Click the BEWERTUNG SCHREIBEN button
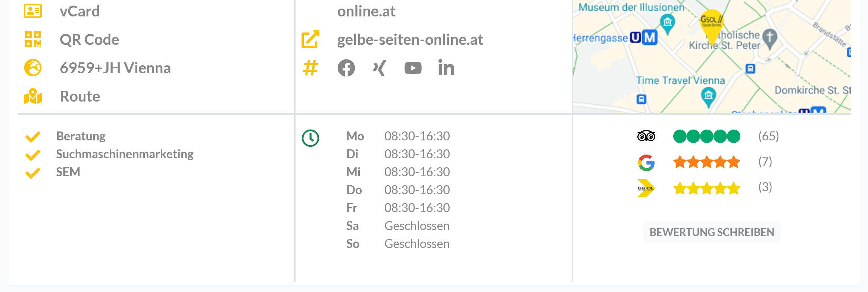868x292 pixels. point(712,232)
